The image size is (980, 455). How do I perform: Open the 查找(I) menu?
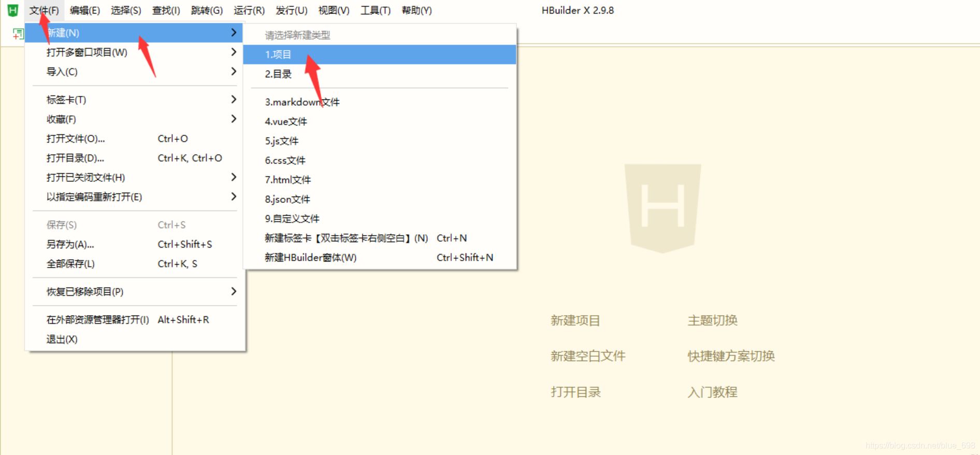tap(166, 10)
